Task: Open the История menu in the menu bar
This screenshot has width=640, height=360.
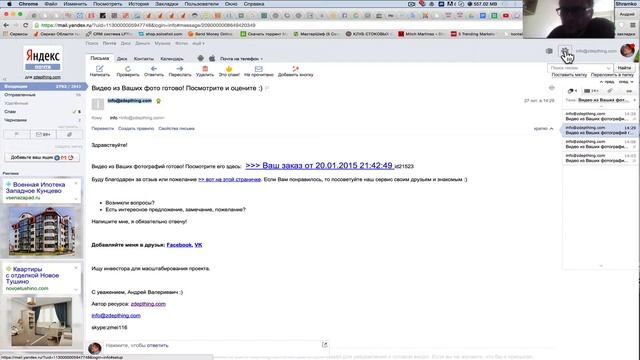Action: (139, 4)
